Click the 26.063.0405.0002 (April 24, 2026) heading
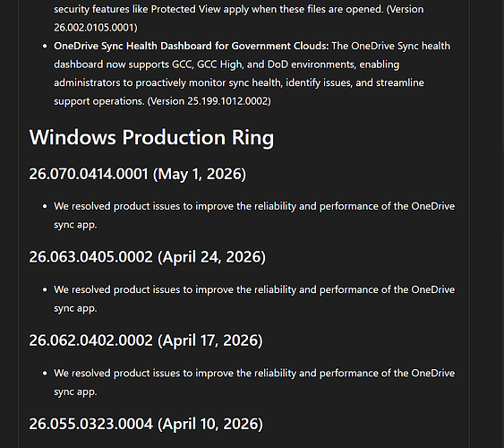This screenshot has width=504, height=448. (x=148, y=257)
